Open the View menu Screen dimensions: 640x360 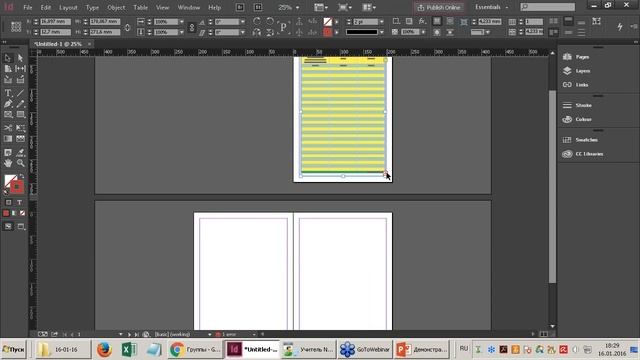coord(162,7)
